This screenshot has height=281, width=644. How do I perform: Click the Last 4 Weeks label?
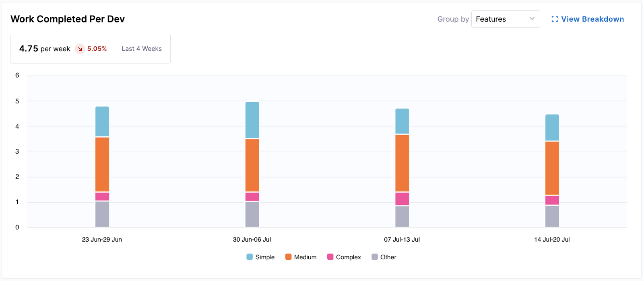coord(142,49)
